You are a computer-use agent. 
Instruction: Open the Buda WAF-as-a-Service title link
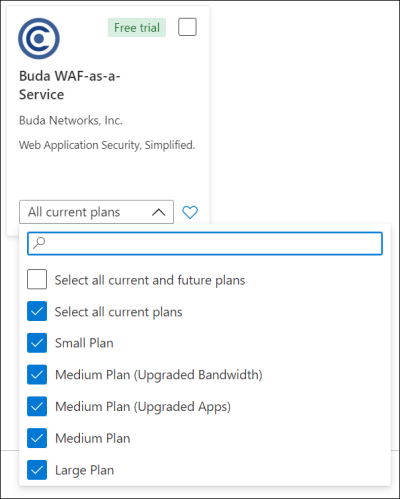pyautogui.click(x=70, y=85)
